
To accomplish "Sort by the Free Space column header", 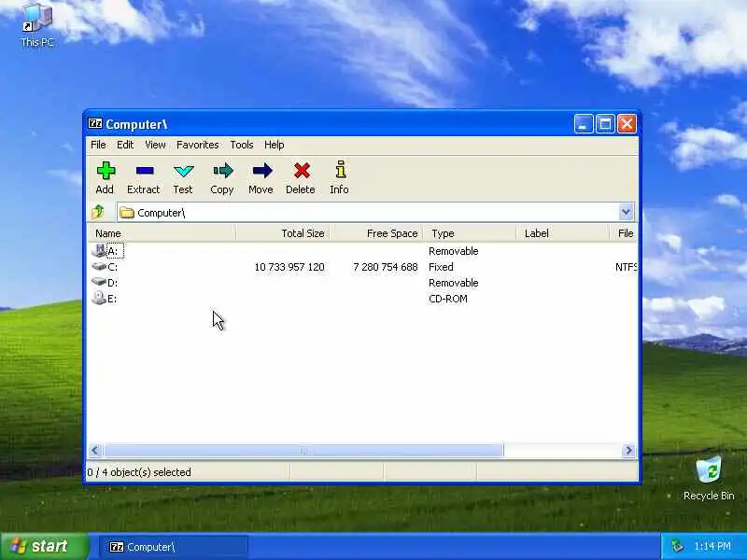I will 377,233.
